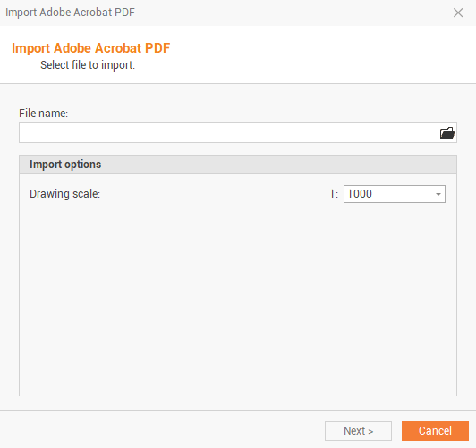Click the File name label
Viewport: 476px width, 448px height.
click(x=44, y=114)
